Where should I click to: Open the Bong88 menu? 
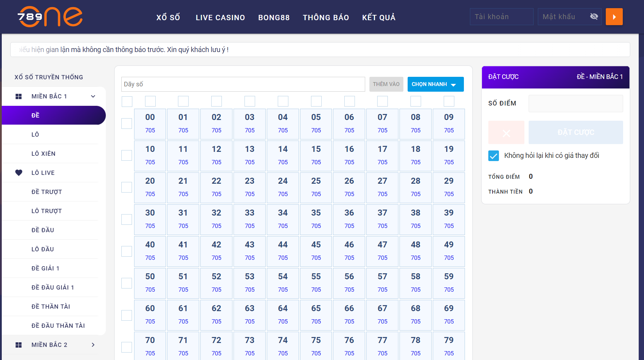click(x=274, y=17)
